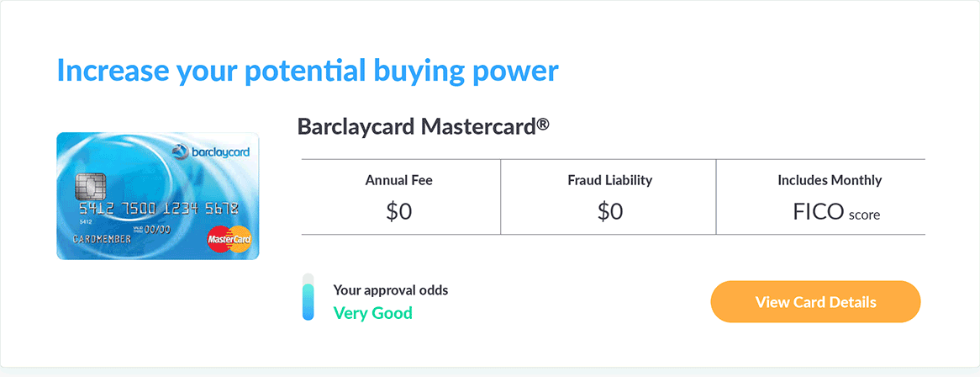Click the MasterCard logo on the card
This screenshot has width=980, height=377.
tap(229, 239)
